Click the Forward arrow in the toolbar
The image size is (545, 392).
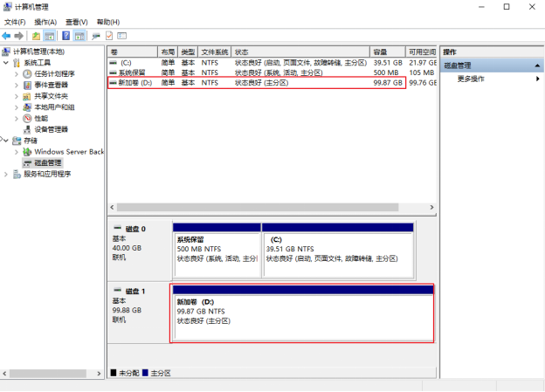(x=18, y=36)
